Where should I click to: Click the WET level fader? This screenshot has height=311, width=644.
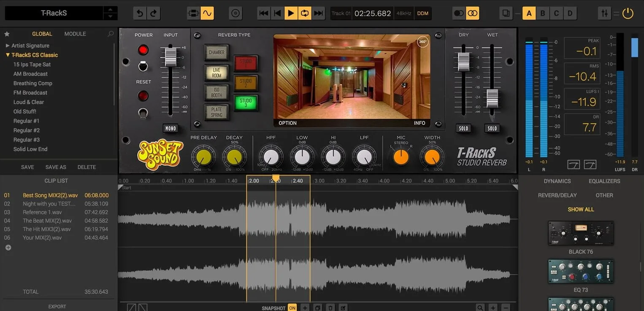click(492, 99)
